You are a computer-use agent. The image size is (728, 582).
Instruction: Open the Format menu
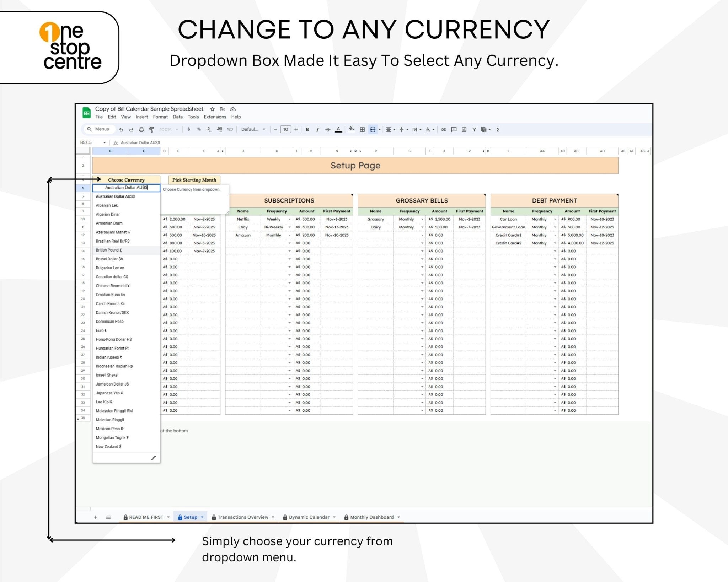click(160, 117)
